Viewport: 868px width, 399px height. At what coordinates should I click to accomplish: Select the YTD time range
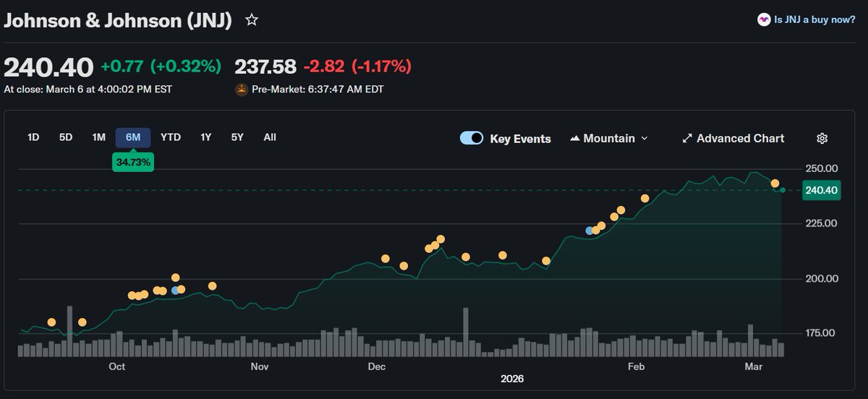tap(171, 137)
